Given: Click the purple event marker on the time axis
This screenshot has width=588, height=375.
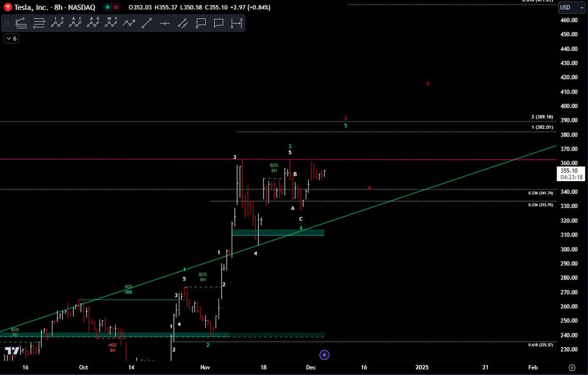Looking at the screenshot, I should [324, 354].
